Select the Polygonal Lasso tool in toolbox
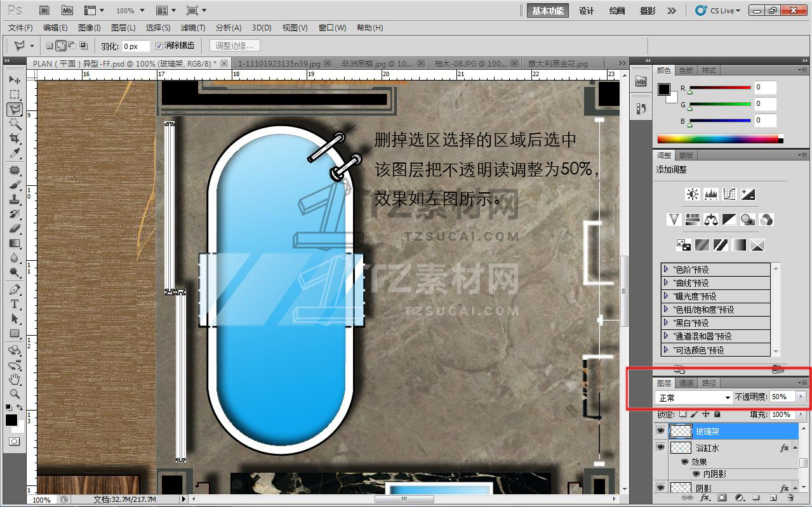The height and width of the screenshot is (507, 812). click(x=15, y=109)
